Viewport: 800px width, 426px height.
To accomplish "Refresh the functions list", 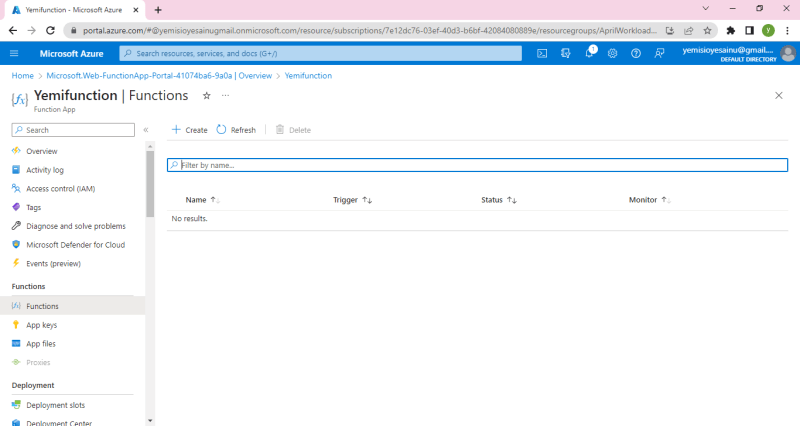I will (236, 130).
